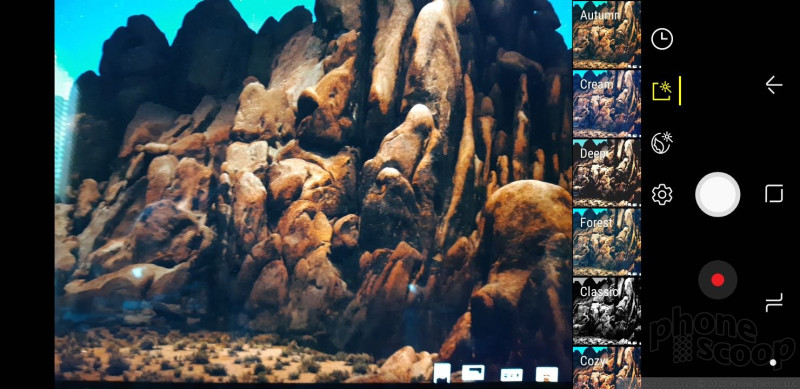
Task: Tap the yellow selection bar beside filter icon
Action: [680, 91]
